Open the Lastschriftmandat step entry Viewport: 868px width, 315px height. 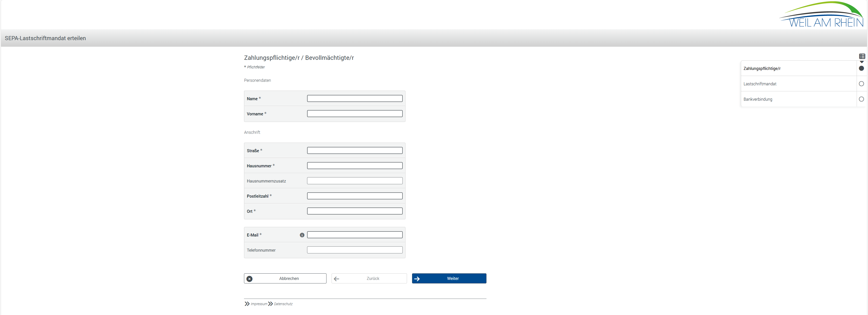(x=760, y=84)
